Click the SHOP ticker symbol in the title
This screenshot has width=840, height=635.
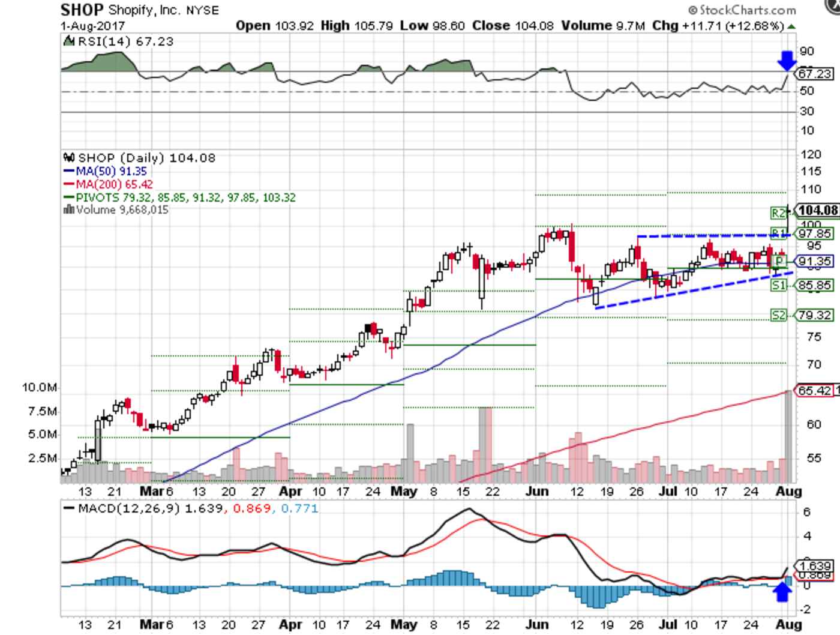coord(82,10)
